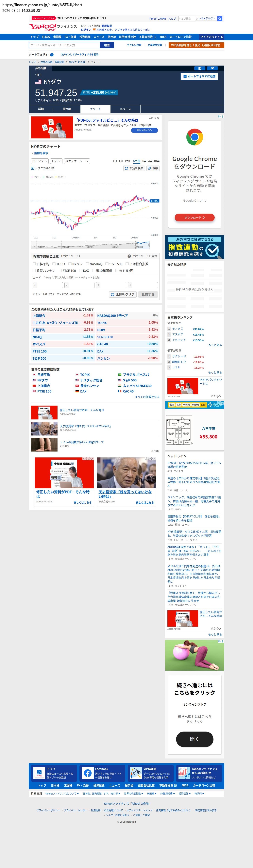Click the US flag beside NYダウ title

point(38,82)
